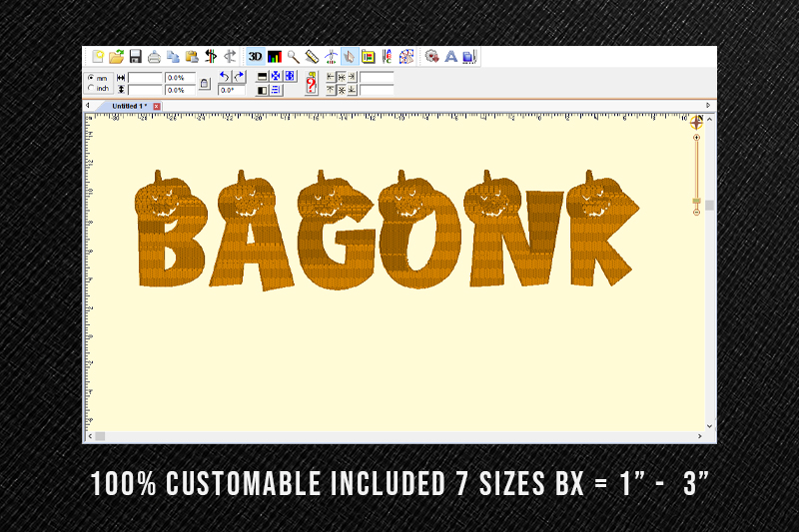The width and height of the screenshot is (799, 532).
Task: Select the pointer hand tool
Action: point(350,57)
